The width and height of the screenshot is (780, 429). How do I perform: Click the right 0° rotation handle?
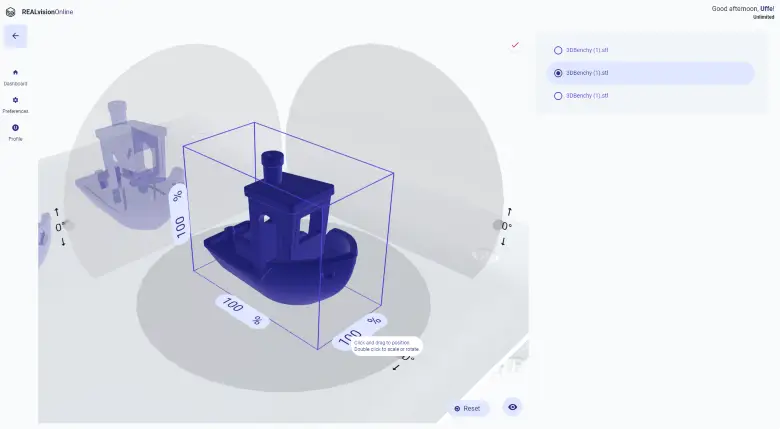tap(506, 226)
